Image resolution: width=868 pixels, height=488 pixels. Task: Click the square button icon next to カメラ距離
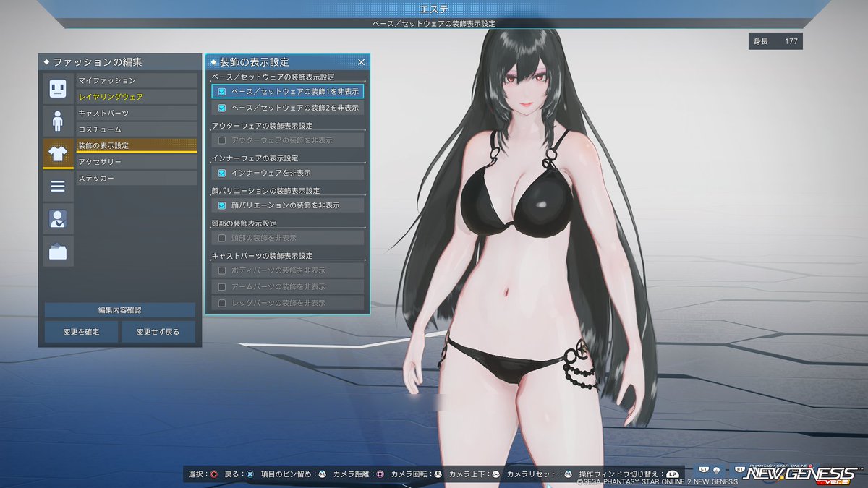coord(380,474)
